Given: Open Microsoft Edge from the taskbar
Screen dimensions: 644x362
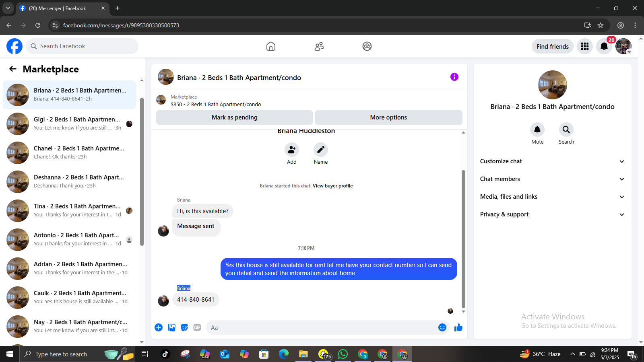Looking at the screenshot, I should [x=284, y=354].
